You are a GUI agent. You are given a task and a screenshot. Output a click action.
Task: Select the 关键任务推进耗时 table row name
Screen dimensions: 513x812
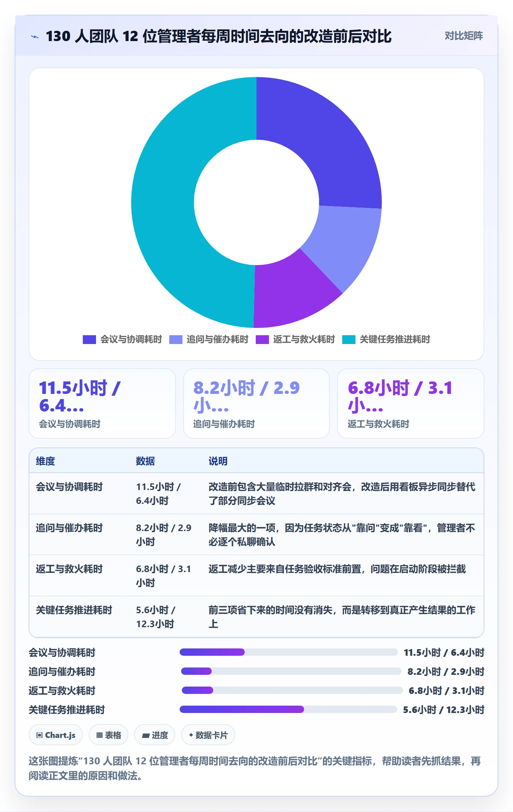tap(74, 610)
